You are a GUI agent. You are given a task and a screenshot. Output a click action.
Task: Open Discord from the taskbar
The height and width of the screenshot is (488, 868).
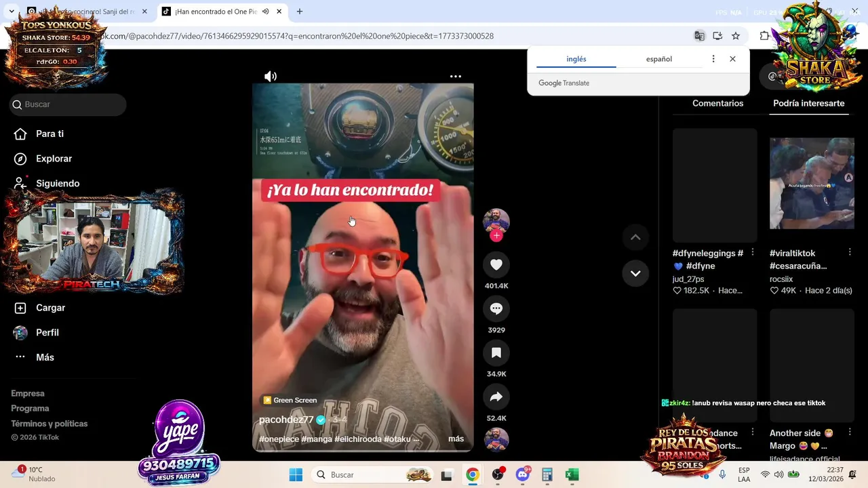click(522, 475)
